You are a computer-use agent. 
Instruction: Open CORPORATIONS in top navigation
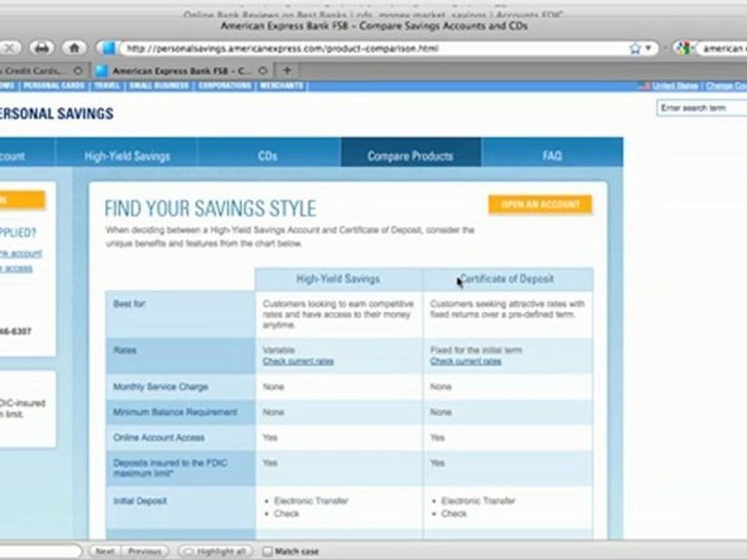point(225,86)
